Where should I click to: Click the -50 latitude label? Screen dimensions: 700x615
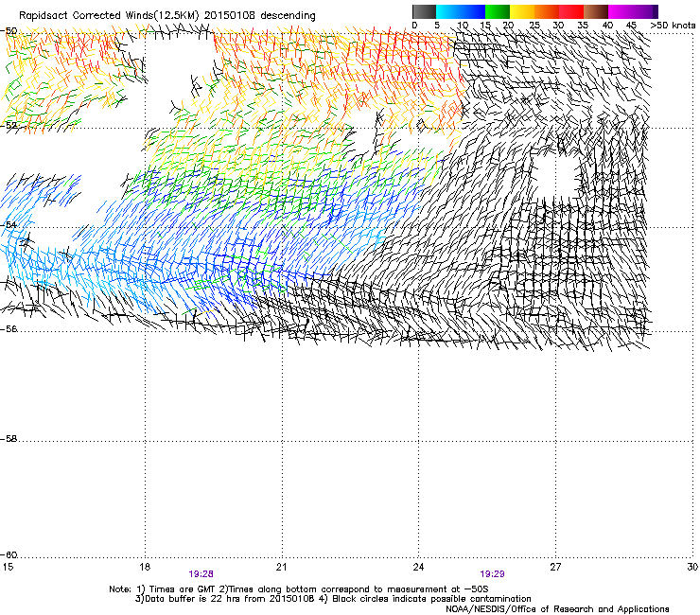pyautogui.click(x=9, y=31)
